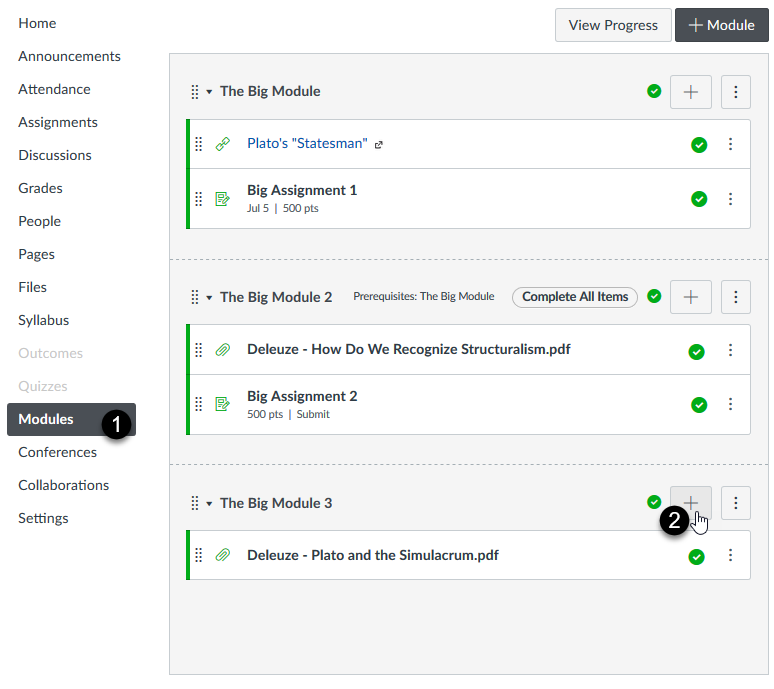Click paperclip icon of Structuralism.pdf
Viewport: 774px width, 689px height.
(x=223, y=350)
